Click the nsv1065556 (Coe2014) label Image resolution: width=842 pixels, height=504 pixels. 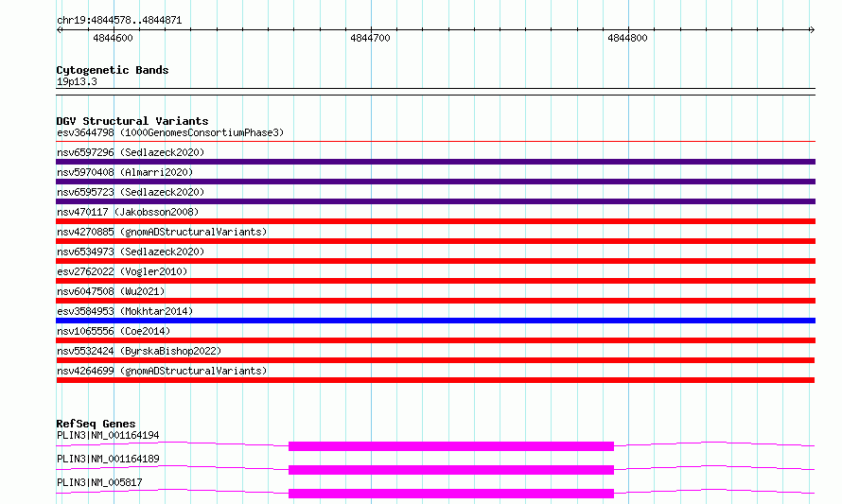(x=114, y=331)
